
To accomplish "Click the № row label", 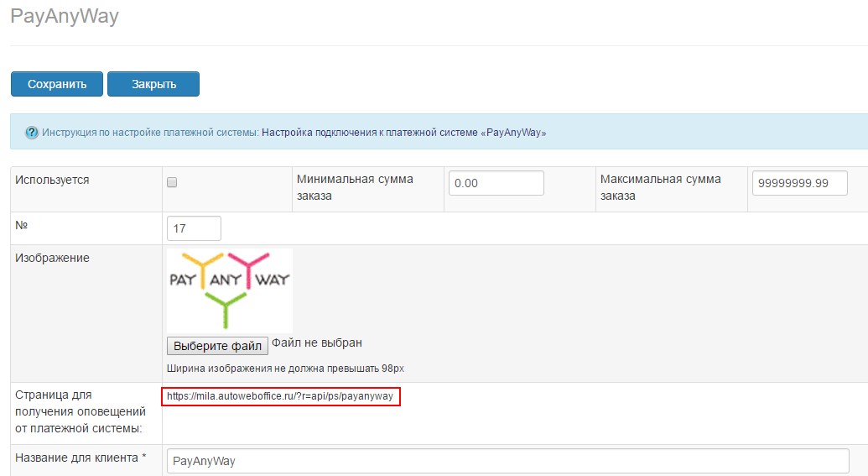I will [x=22, y=225].
